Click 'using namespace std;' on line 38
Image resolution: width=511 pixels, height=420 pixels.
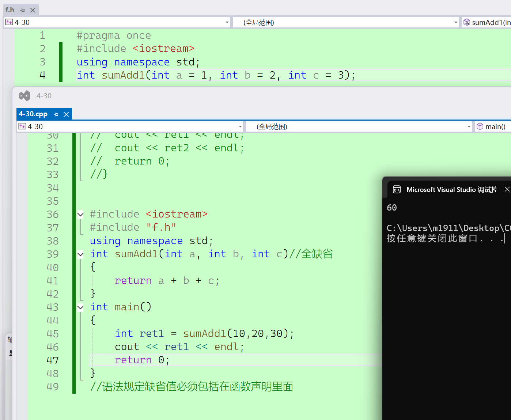coord(151,241)
